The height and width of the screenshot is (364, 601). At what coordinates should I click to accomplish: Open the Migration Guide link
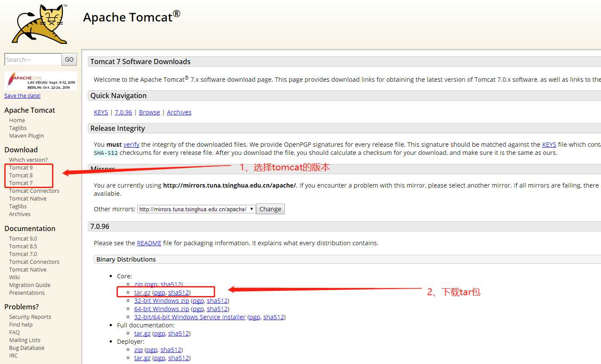pos(30,285)
